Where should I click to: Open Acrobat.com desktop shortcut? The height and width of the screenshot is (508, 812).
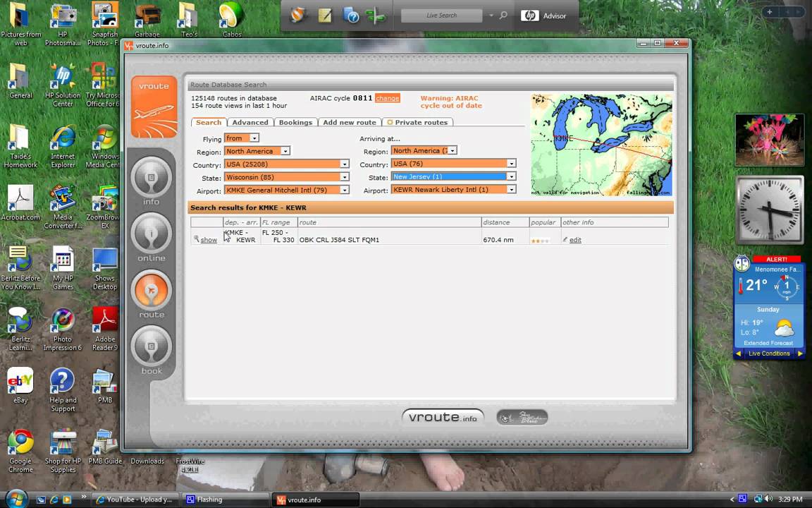click(20, 203)
